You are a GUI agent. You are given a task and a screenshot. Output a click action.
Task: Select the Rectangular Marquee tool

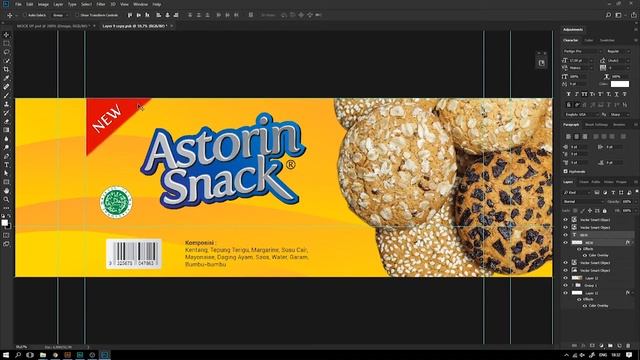[x=6, y=43]
